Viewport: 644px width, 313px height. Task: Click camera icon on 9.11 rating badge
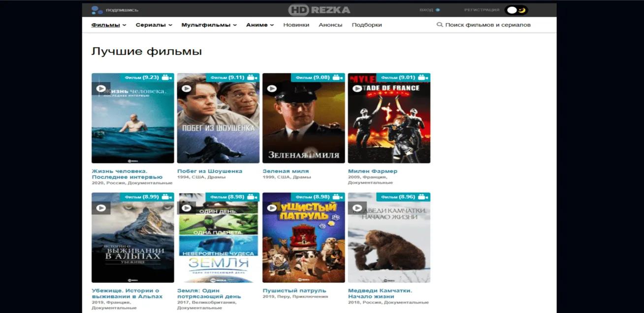(x=252, y=77)
